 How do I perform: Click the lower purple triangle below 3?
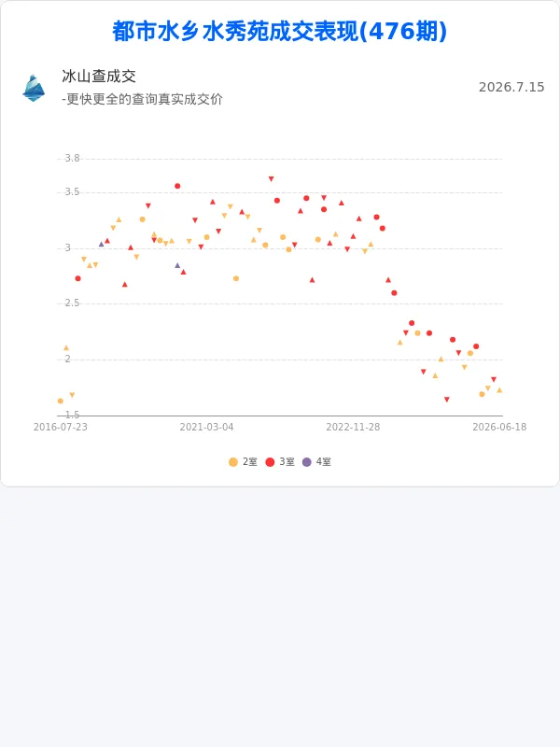click(177, 265)
